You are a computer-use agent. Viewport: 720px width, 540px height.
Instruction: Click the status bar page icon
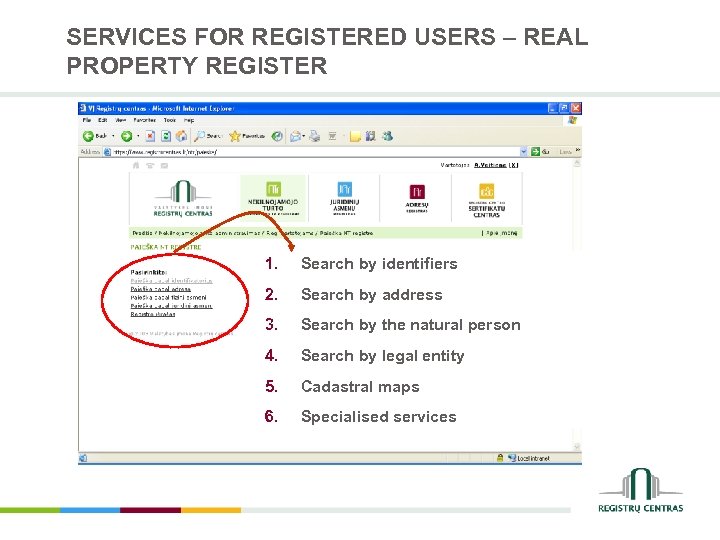(x=83, y=458)
